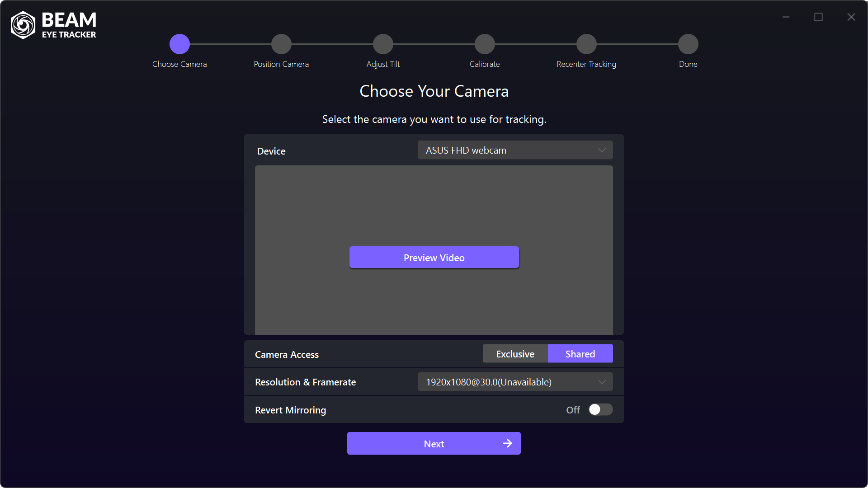Click the Device label
The width and height of the screenshot is (868, 488).
pyautogui.click(x=271, y=151)
